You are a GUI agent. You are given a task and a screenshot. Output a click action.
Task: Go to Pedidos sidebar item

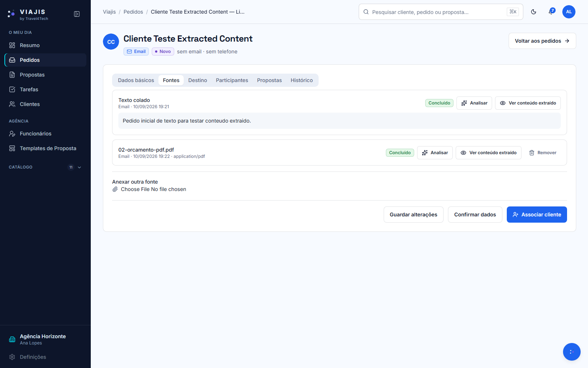pos(45,60)
